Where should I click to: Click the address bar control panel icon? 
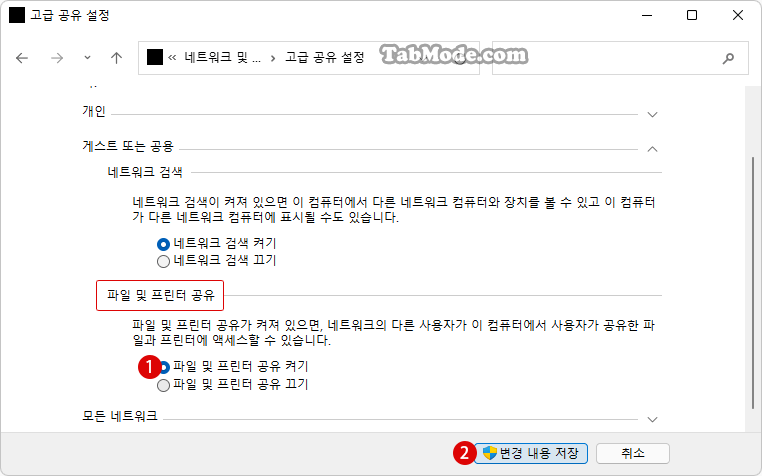[x=155, y=57]
